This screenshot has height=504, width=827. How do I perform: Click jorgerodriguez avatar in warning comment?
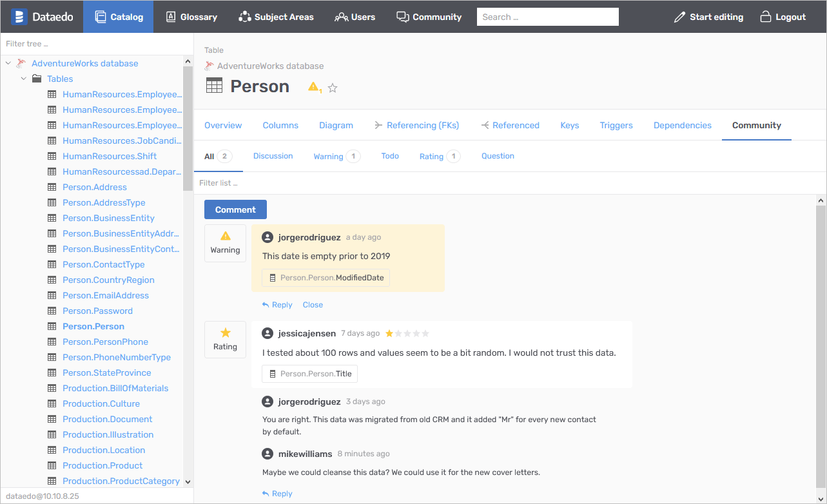(x=268, y=237)
